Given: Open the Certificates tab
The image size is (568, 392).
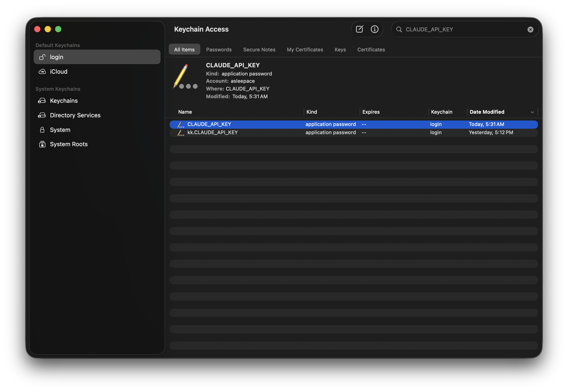Looking at the screenshot, I should (371, 49).
